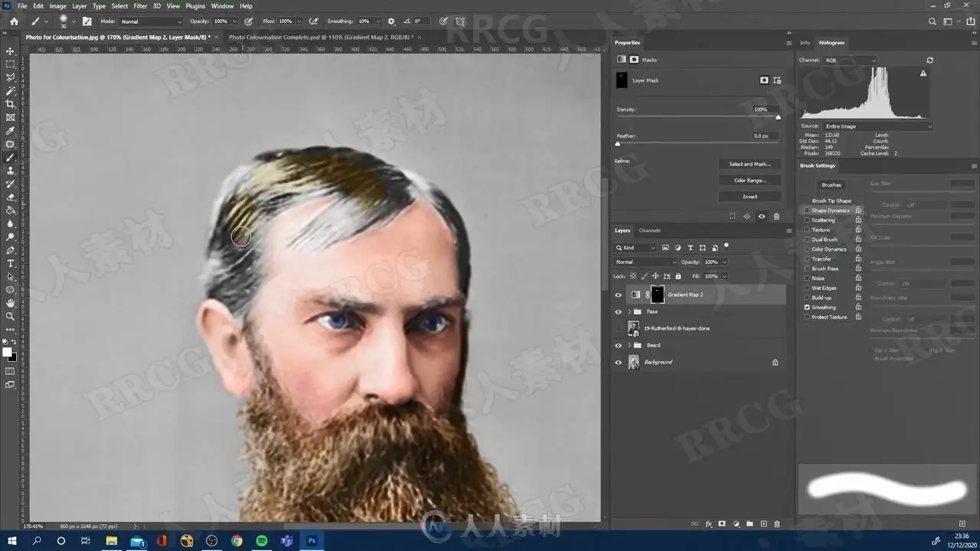Click the Invert mask button
Viewport: 980px width, 551px height.
tap(750, 197)
